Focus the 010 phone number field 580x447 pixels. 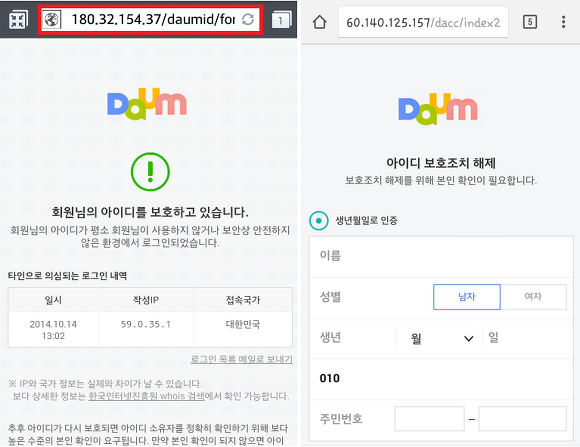pos(441,379)
